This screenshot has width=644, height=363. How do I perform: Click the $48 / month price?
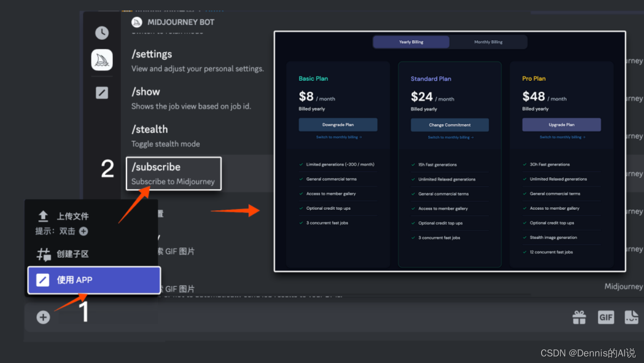tap(544, 96)
